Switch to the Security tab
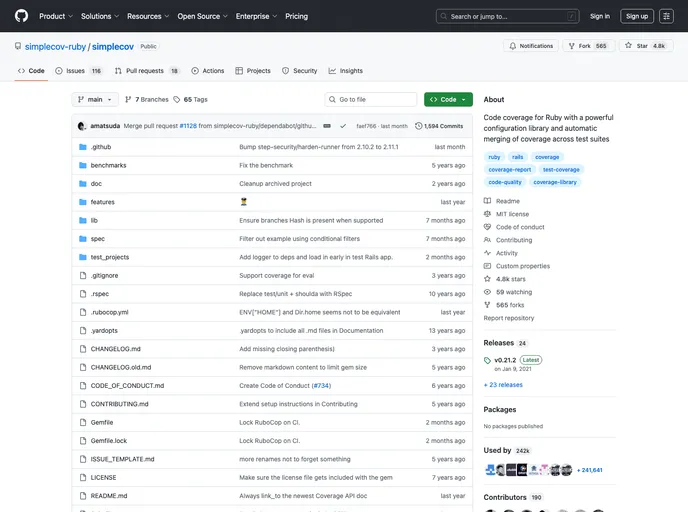 point(299,71)
